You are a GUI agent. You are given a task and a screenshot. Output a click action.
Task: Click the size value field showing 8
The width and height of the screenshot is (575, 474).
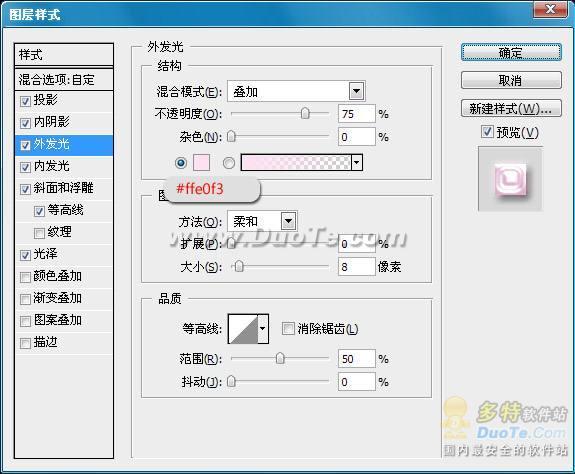coord(357,267)
